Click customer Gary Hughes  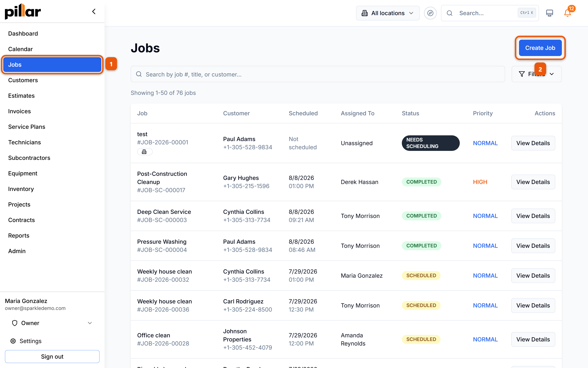[241, 178]
